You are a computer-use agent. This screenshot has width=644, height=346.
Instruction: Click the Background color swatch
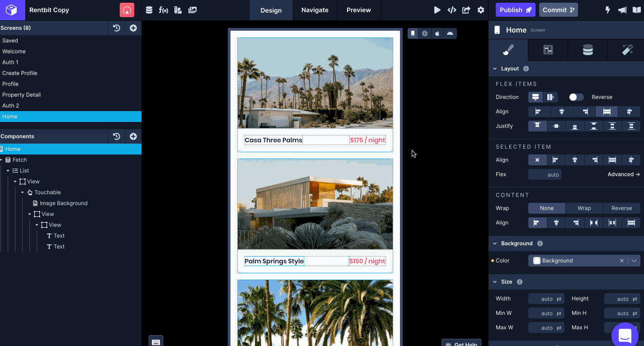(x=537, y=261)
